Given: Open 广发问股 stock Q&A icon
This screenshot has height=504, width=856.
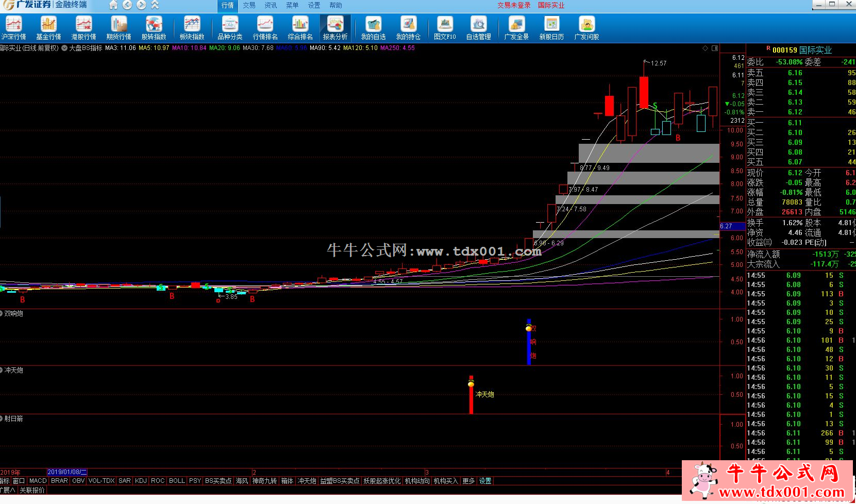Looking at the screenshot, I should 586,28.
